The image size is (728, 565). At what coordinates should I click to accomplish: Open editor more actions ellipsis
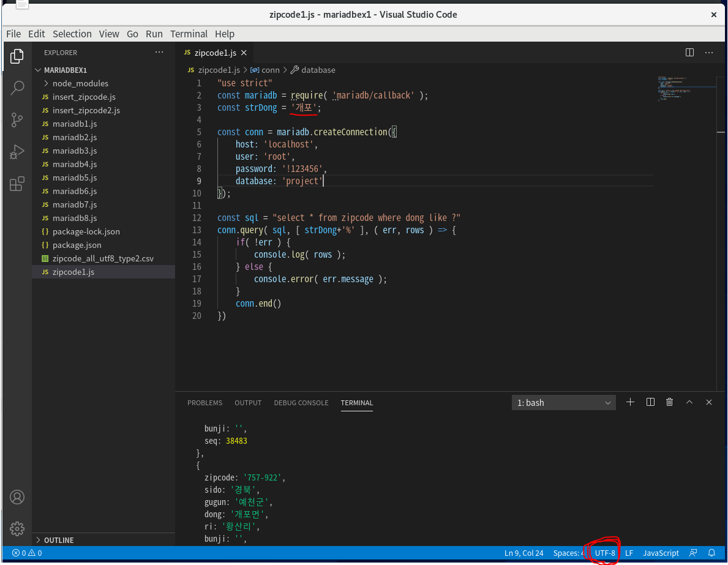coord(709,53)
